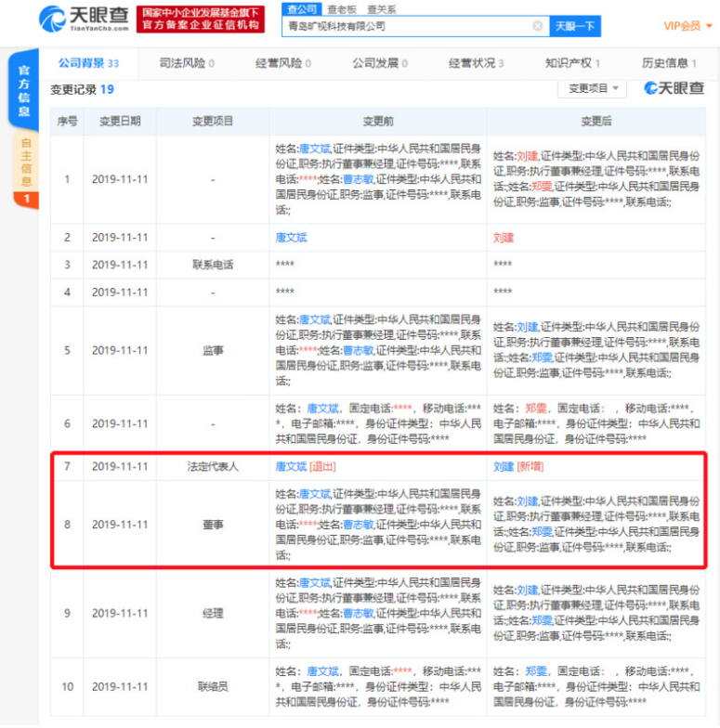The width and height of the screenshot is (720, 728).
Task: Click the 天眼查 watermark logo near 变更项目
Action: click(x=674, y=87)
